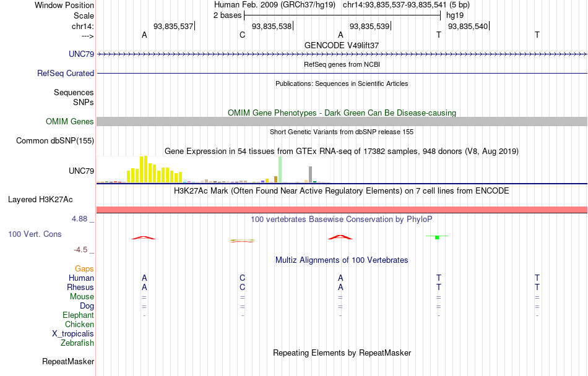Click the Human alignment row label

[81, 278]
